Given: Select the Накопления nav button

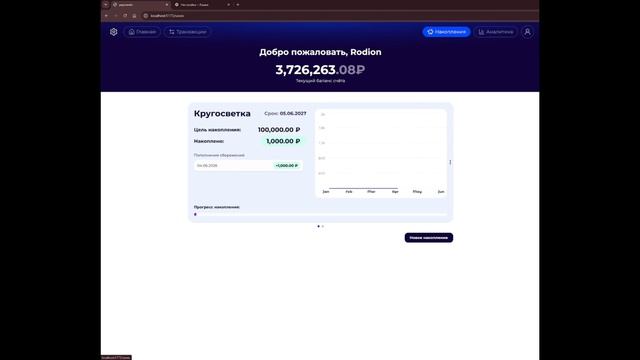Looking at the screenshot, I should point(446,32).
